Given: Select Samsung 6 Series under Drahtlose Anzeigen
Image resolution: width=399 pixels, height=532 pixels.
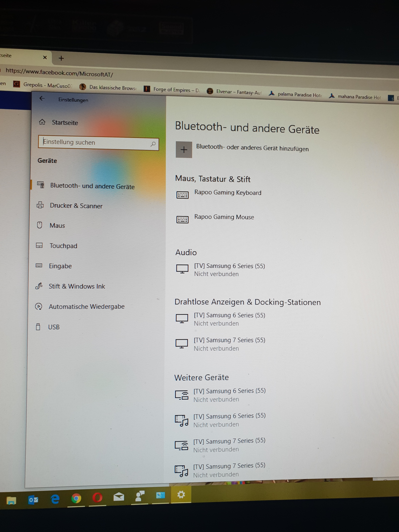Looking at the screenshot, I should tap(229, 319).
